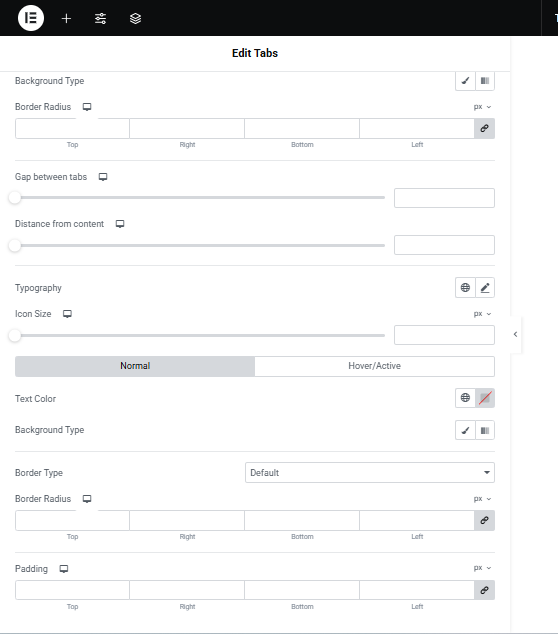This screenshot has height=634, width=558.
Task: Select gradient background type at top
Action: coord(485,81)
